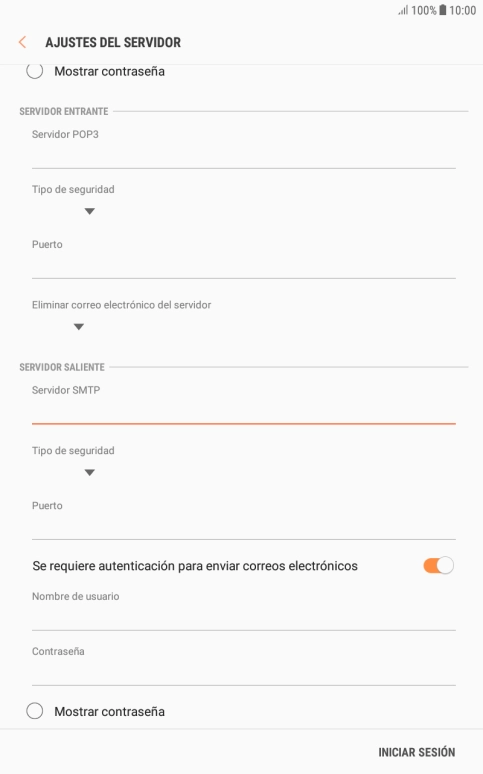
Task: Open Eliminar correo electrónico del servidor dropdown
Action: (79, 327)
